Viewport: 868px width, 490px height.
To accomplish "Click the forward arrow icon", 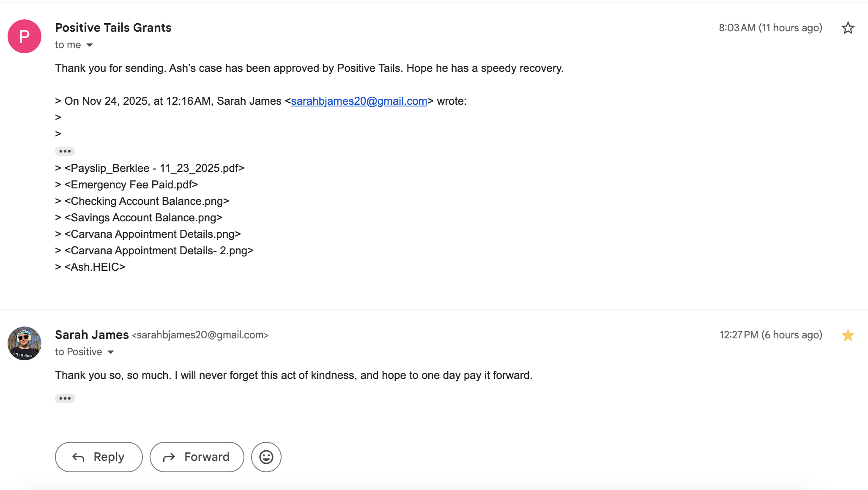I will click(169, 457).
